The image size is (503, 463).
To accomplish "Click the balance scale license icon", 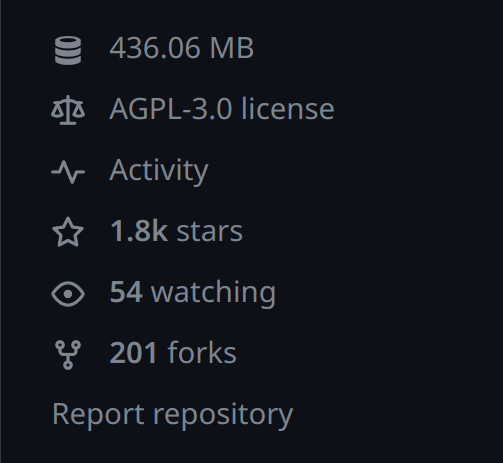I will [68, 110].
